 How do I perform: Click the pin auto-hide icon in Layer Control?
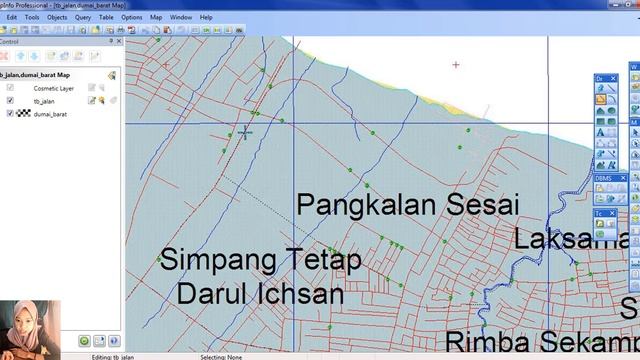tap(111, 41)
